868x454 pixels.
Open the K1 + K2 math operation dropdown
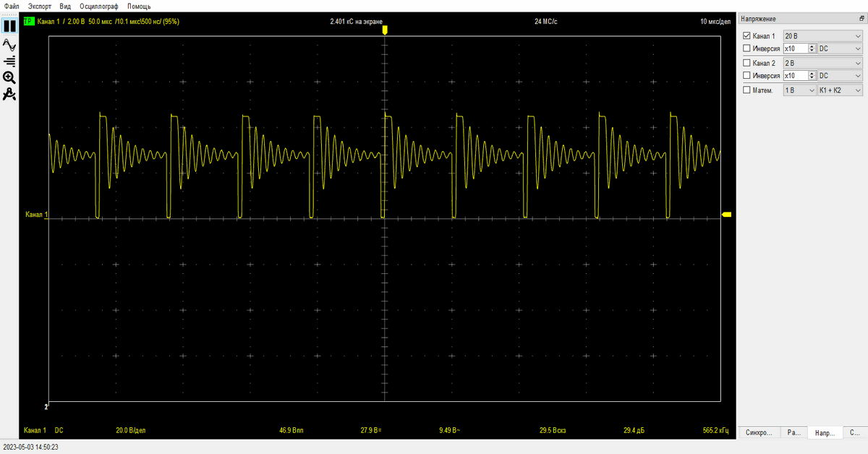point(839,90)
